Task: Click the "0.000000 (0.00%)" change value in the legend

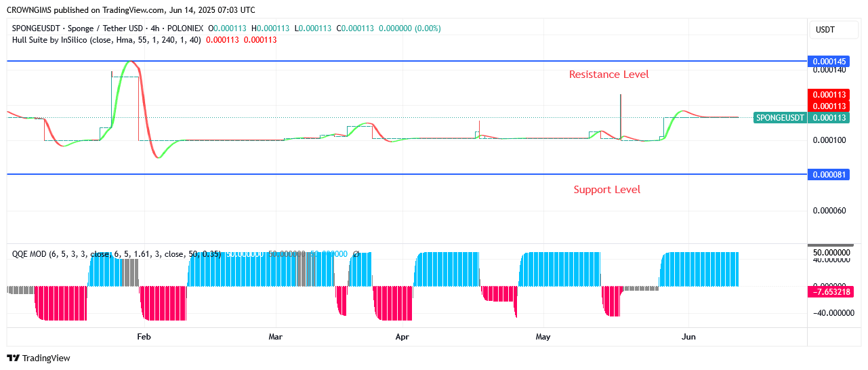Action: coord(409,28)
